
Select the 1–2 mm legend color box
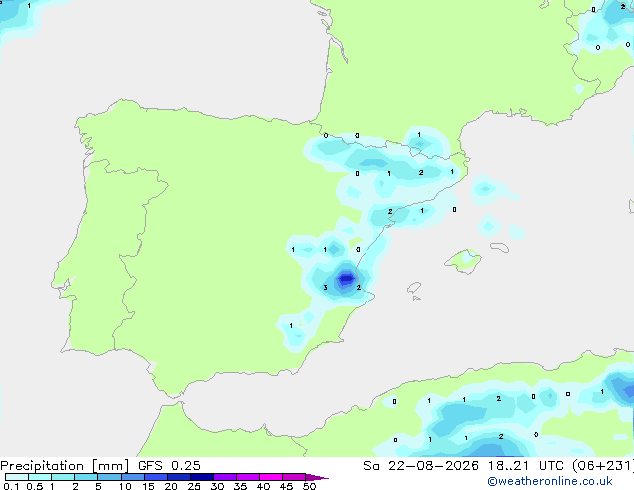tap(63, 477)
